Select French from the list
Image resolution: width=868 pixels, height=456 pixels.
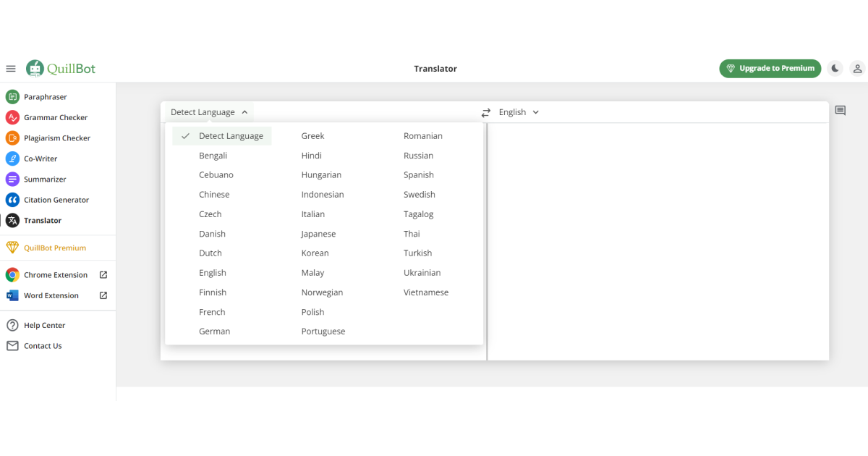212,312
